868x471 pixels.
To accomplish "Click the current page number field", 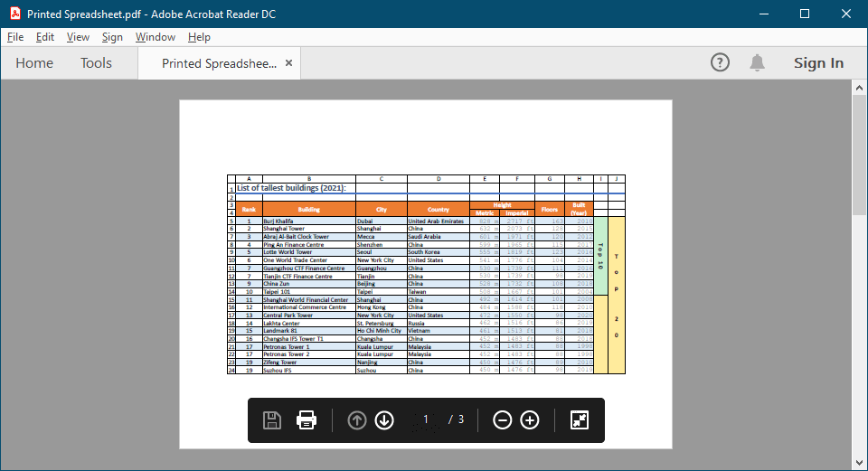I will tap(425, 419).
